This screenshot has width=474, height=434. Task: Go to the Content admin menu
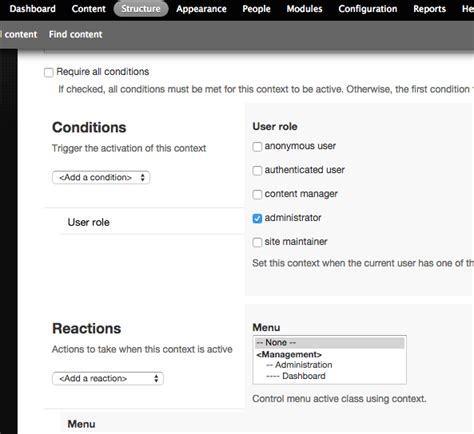pos(88,9)
